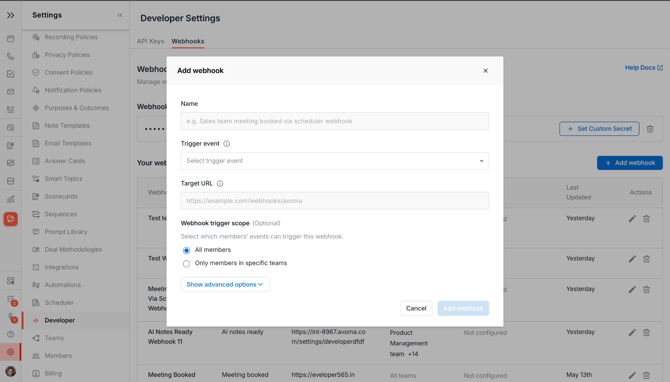This screenshot has width=670, height=382.
Task: Click the mail icon in left rail
Action: (11, 91)
